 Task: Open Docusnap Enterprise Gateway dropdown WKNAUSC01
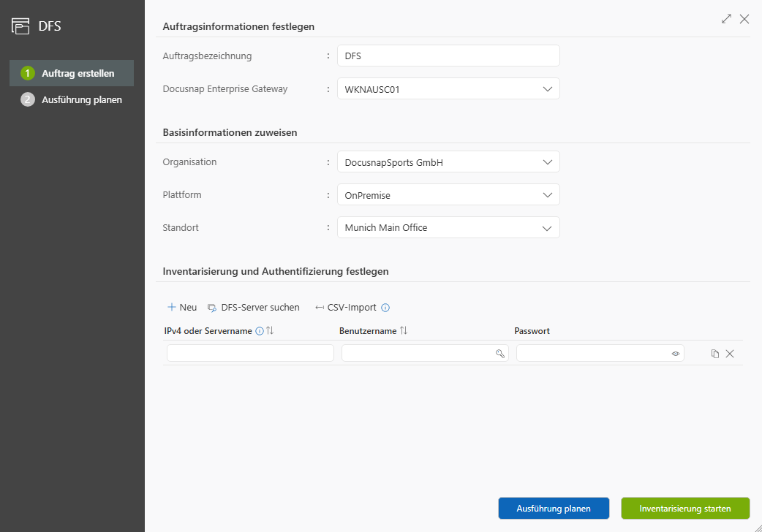click(448, 89)
